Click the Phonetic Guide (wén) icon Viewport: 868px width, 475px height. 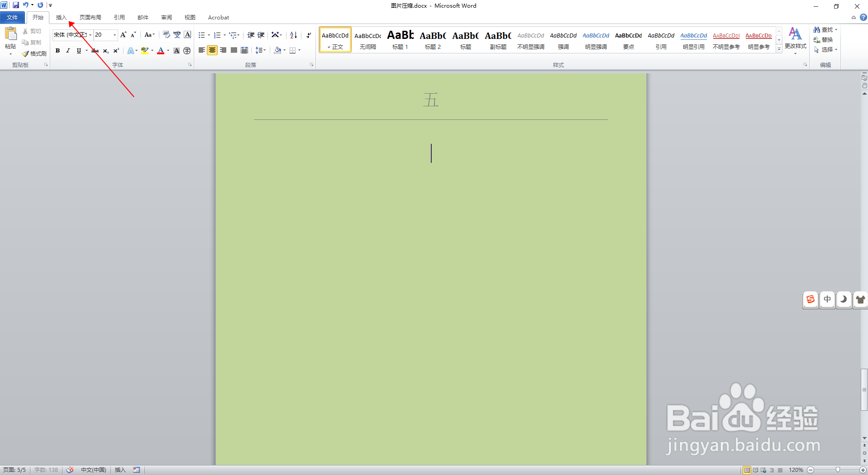coord(177,35)
